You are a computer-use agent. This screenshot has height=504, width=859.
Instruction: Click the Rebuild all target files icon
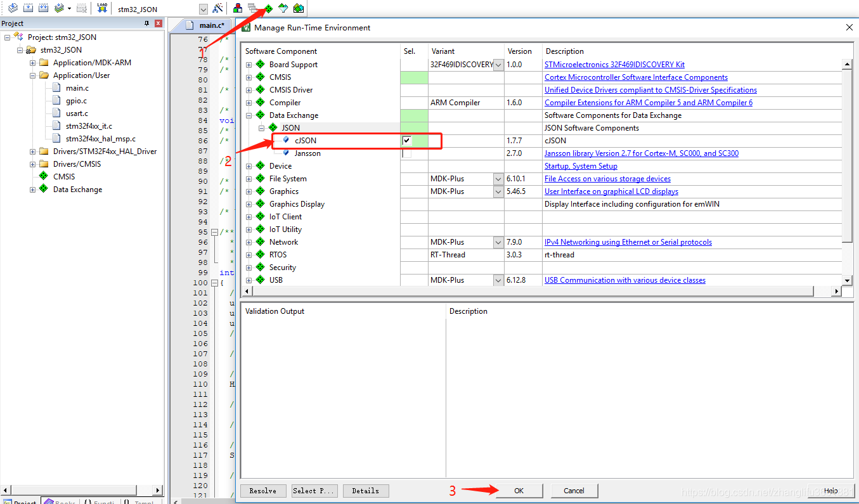[42, 8]
